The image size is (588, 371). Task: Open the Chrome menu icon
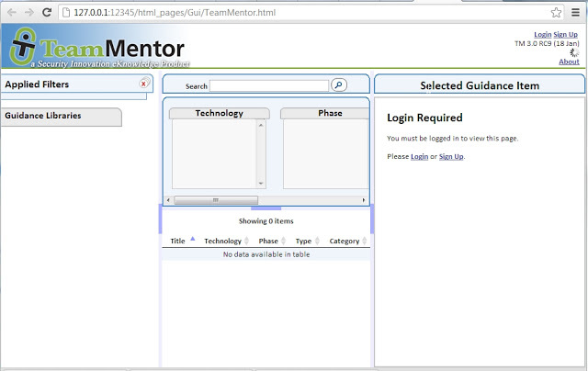pyautogui.click(x=575, y=13)
